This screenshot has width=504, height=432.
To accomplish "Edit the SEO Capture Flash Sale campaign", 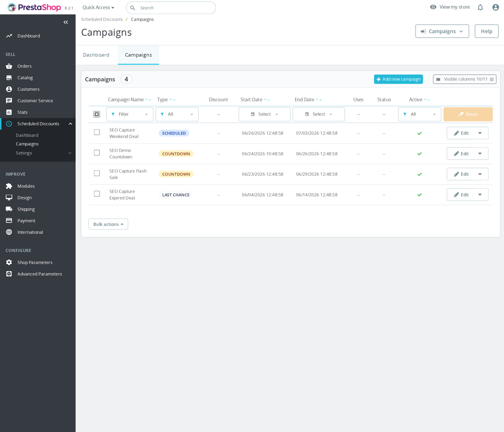I will (461, 174).
